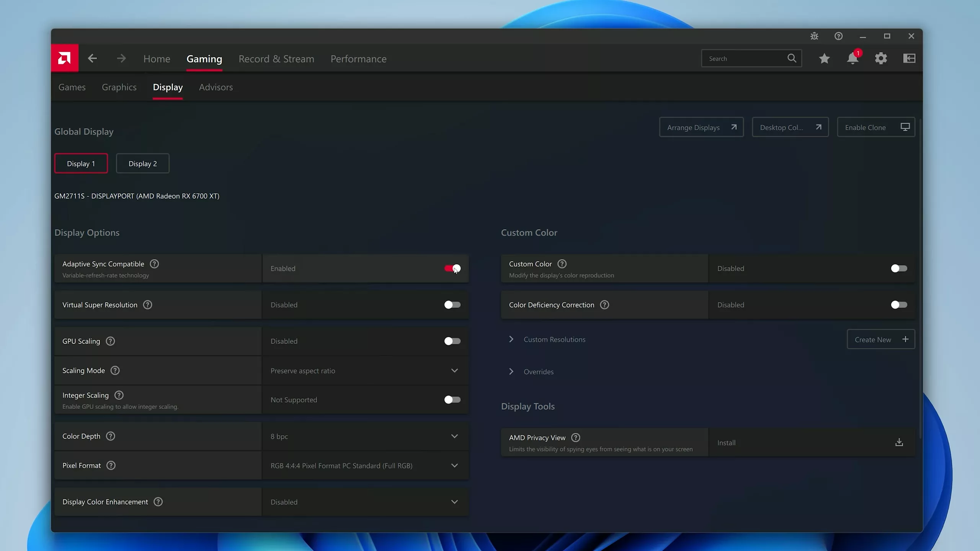Enable Color Deficiency Correction toggle
The width and height of the screenshot is (980, 551).
899,305
